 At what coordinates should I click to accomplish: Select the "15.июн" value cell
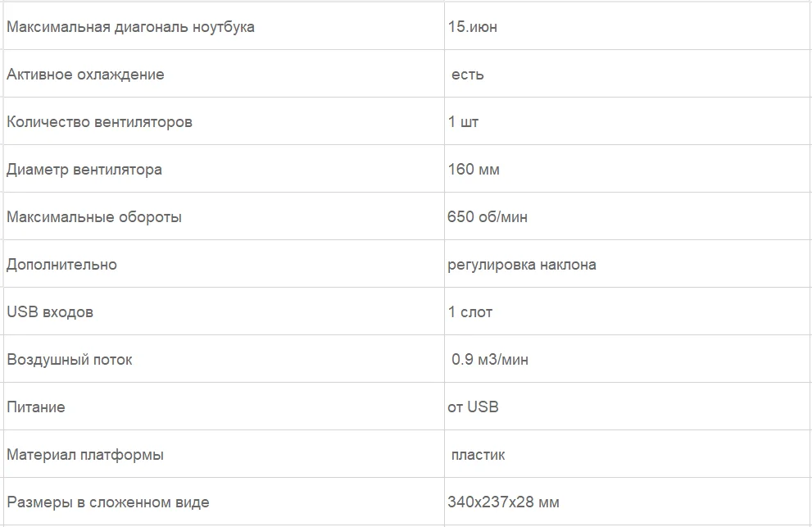pos(473,27)
